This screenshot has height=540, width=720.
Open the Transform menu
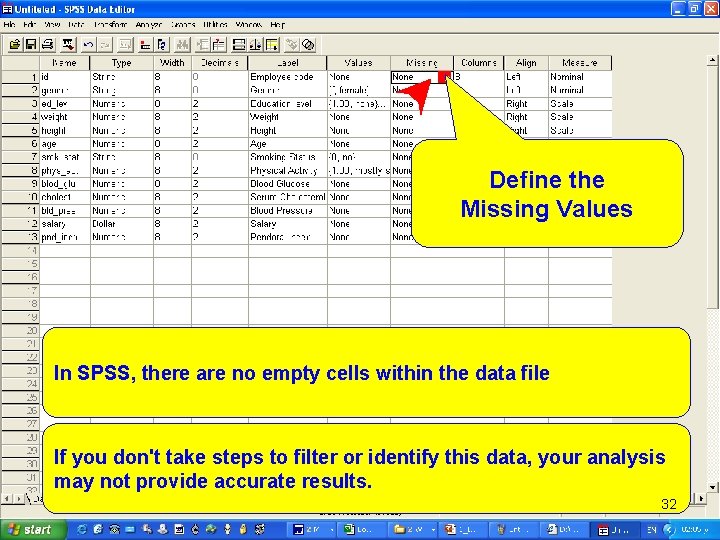pyautogui.click(x=110, y=24)
